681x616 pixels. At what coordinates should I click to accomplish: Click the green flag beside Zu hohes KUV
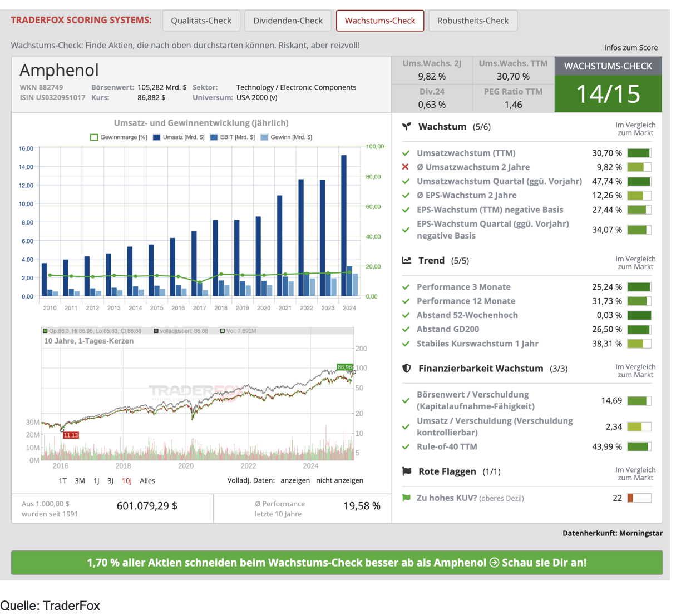coord(406,498)
